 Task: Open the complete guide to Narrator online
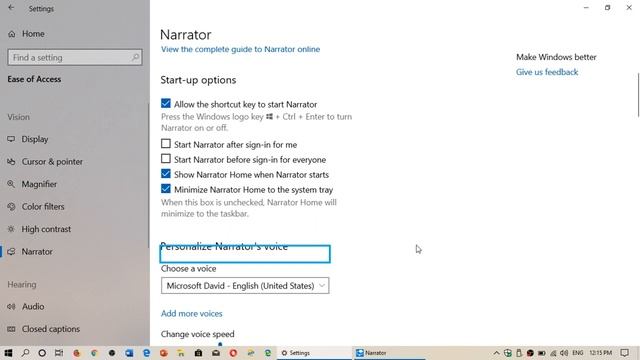[x=240, y=49]
